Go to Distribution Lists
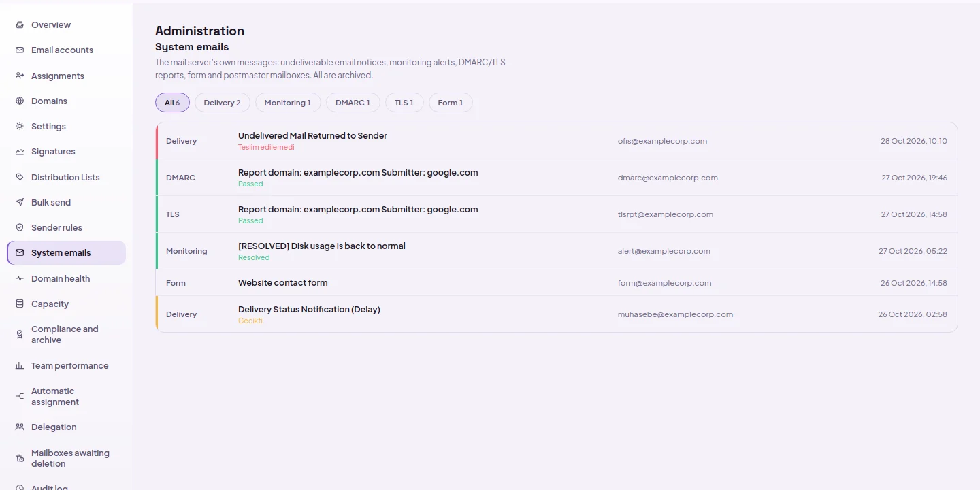 [x=67, y=177]
